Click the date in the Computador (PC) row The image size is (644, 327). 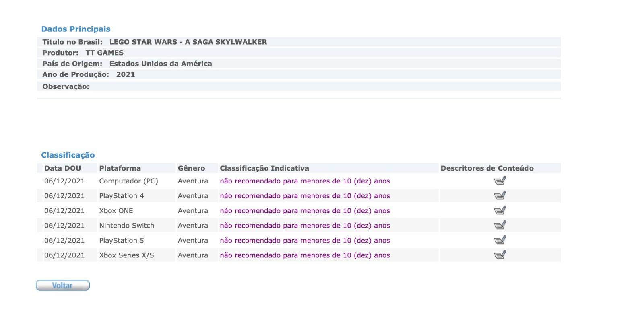coord(64,181)
